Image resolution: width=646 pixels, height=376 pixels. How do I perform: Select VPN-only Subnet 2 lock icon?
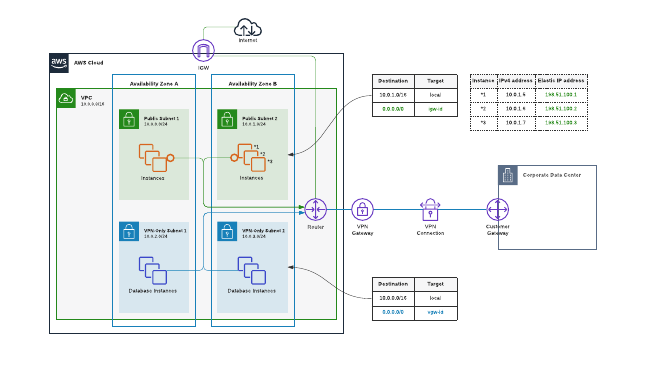(227, 231)
